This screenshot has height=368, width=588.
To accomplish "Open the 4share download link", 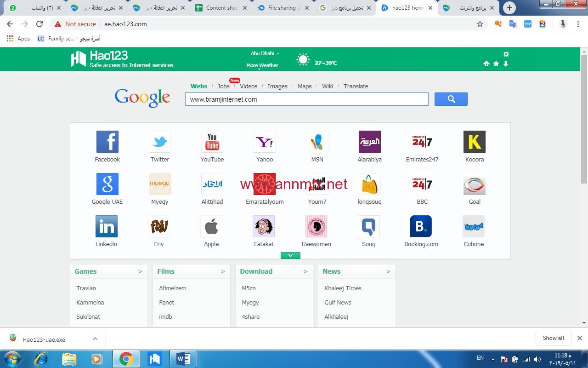I will 251,316.
